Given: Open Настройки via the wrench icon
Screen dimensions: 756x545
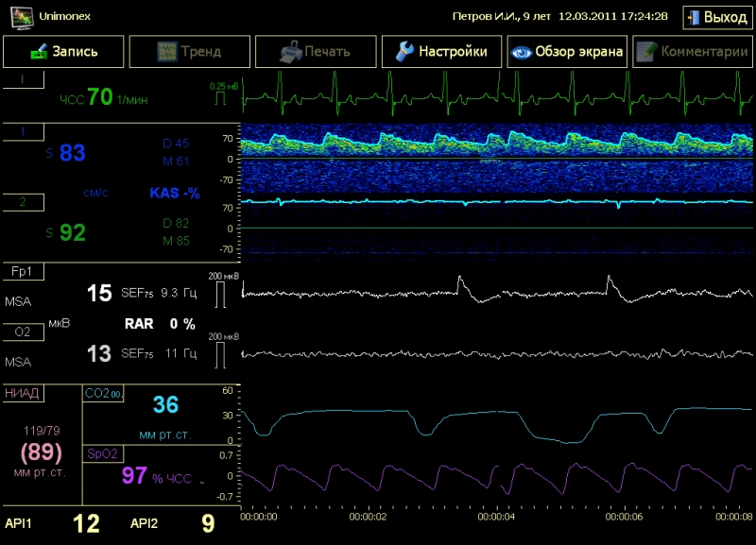Looking at the screenshot, I should click(404, 52).
